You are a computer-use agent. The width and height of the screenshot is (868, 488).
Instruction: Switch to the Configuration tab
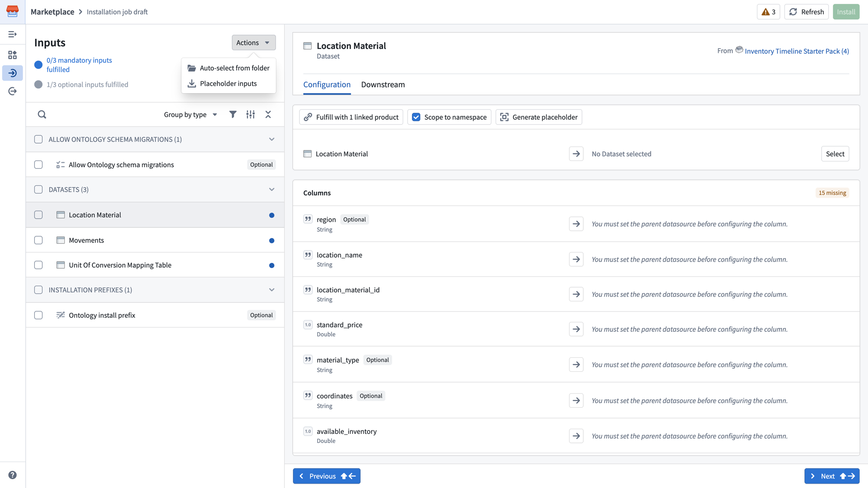tap(327, 85)
